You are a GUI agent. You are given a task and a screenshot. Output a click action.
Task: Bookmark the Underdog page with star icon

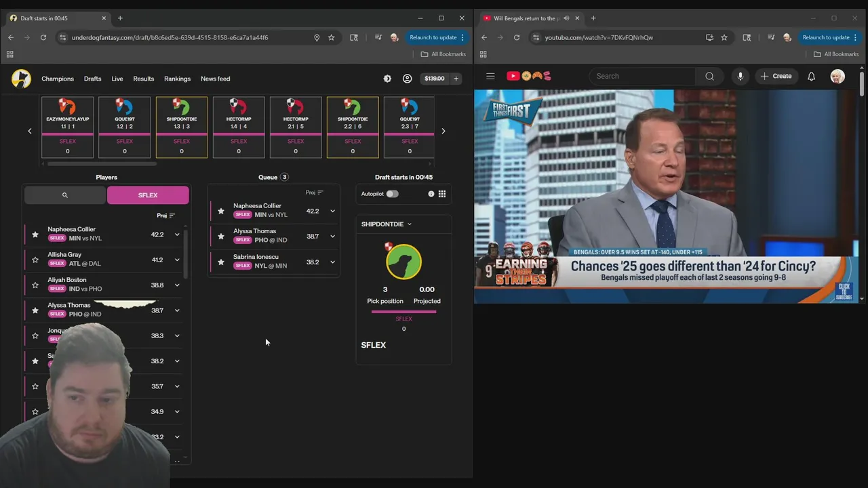331,37
